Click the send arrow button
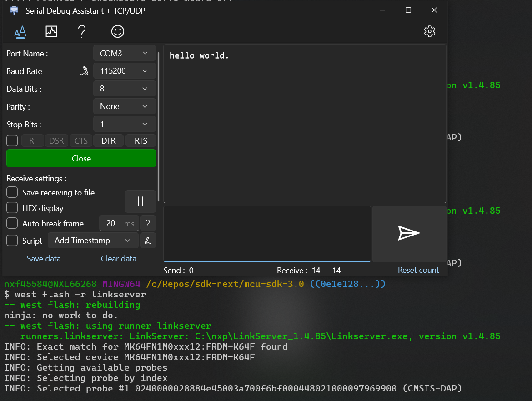This screenshot has width=532, height=401. point(409,234)
